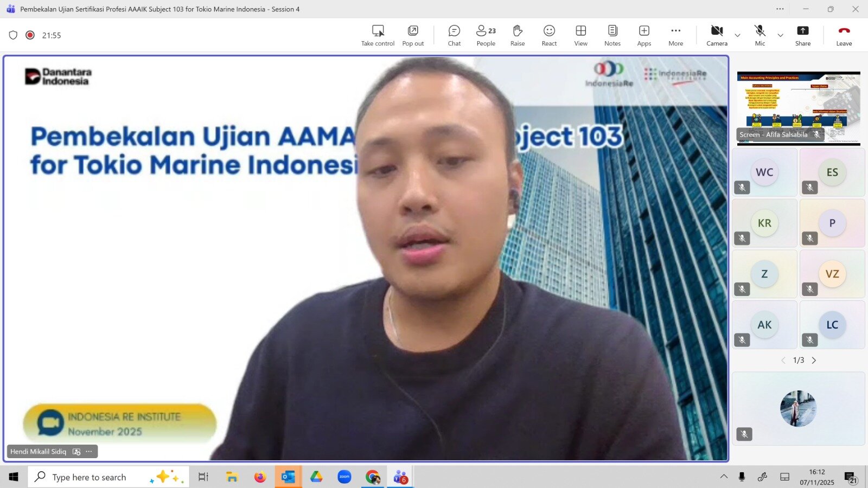Open the Chat panel
Screen dimensions: 868x488
click(x=454, y=36)
